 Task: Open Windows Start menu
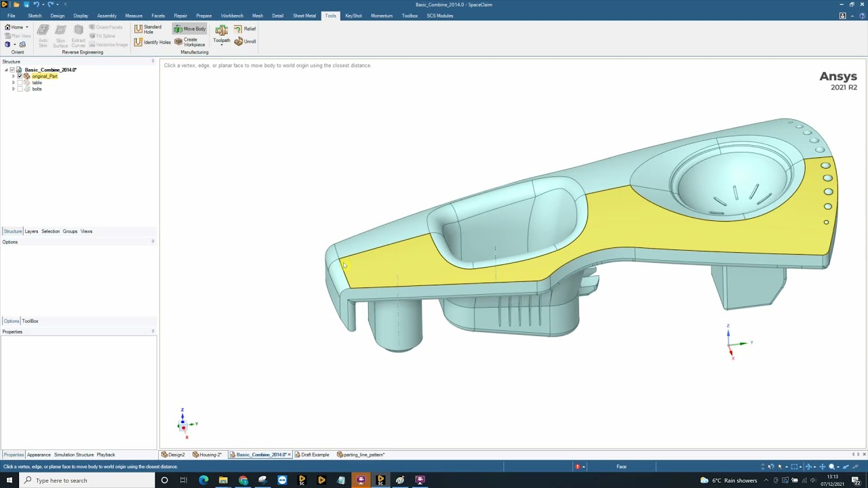coord(9,480)
